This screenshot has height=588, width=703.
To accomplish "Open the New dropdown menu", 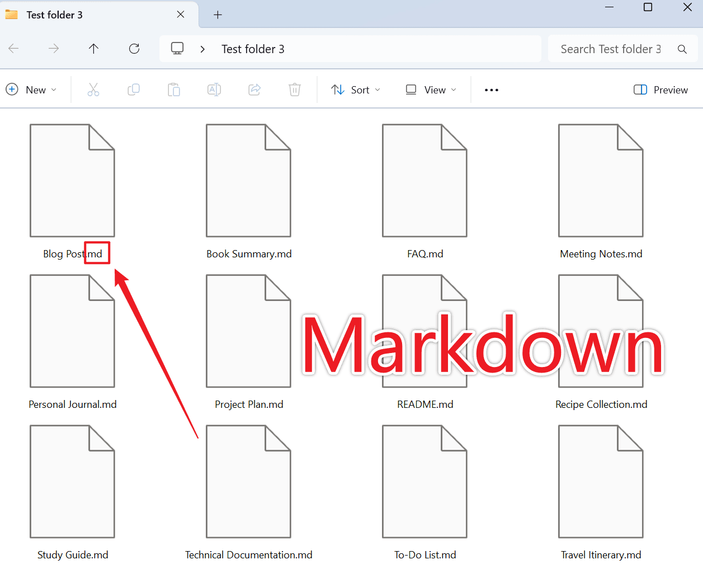I will pos(31,90).
